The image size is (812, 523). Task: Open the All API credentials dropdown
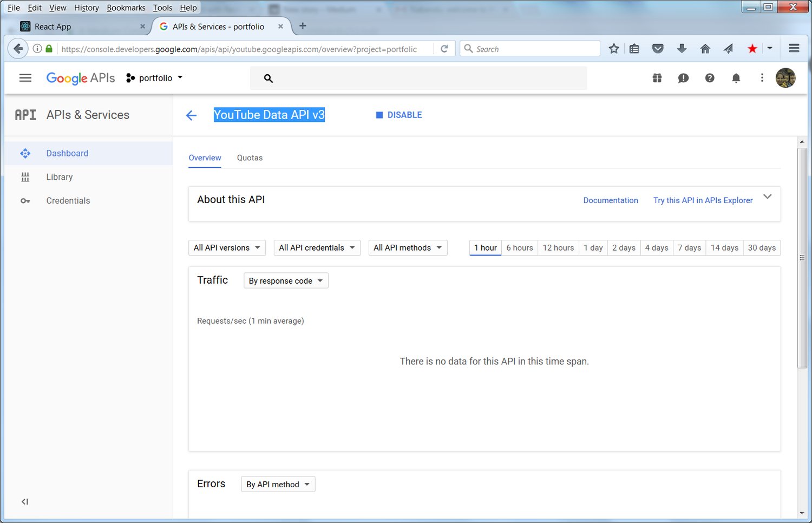[317, 248]
